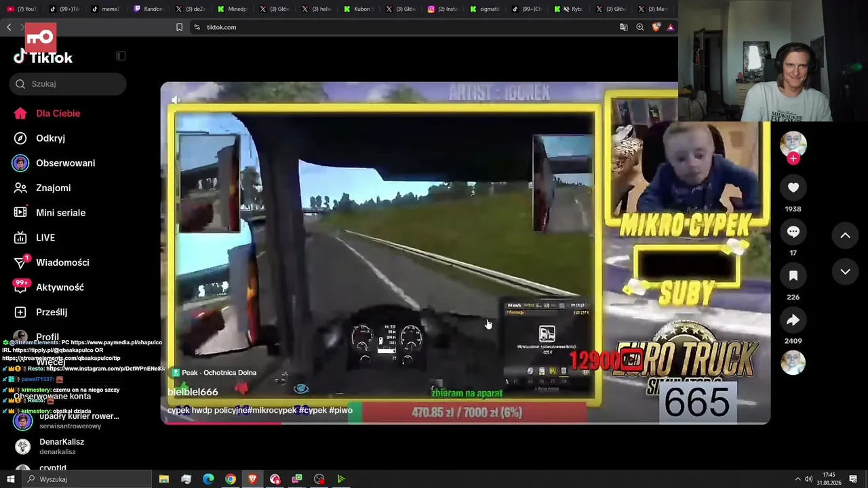This screenshot has height=488, width=868.
Task: Switch to the Random Twitch tab
Action: tap(148, 9)
